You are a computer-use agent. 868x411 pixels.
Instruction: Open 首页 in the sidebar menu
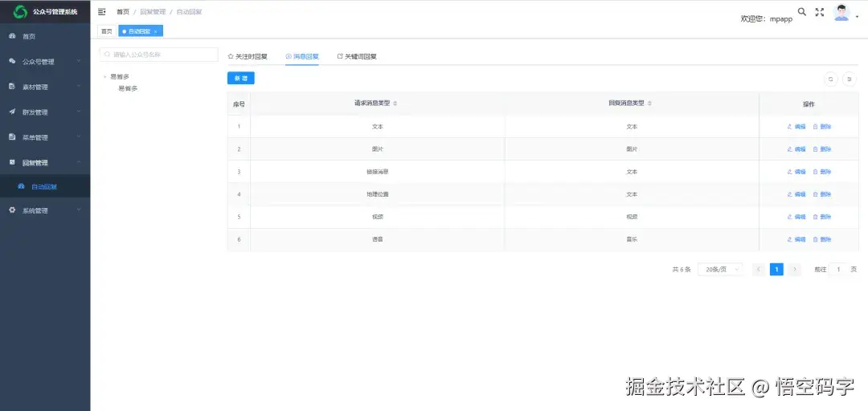45,36
